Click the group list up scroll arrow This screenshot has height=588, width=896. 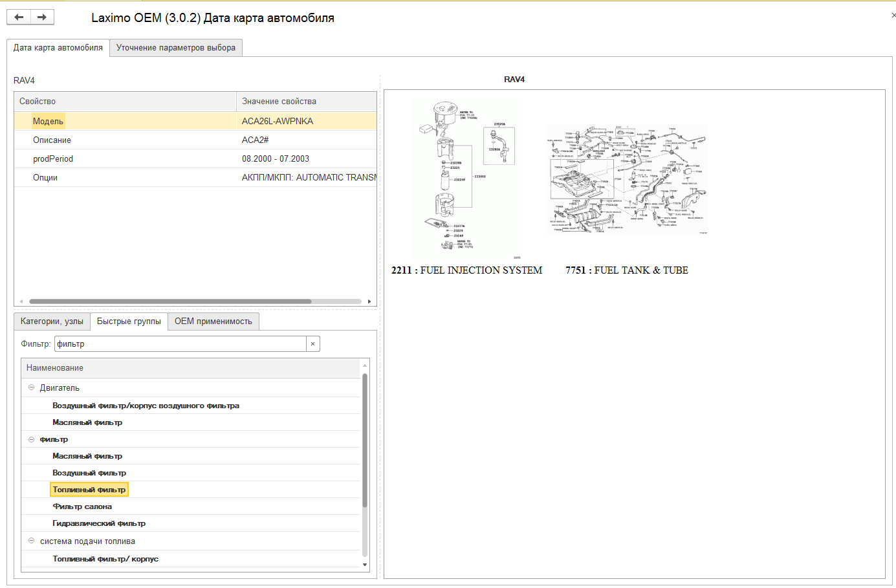[x=365, y=365]
